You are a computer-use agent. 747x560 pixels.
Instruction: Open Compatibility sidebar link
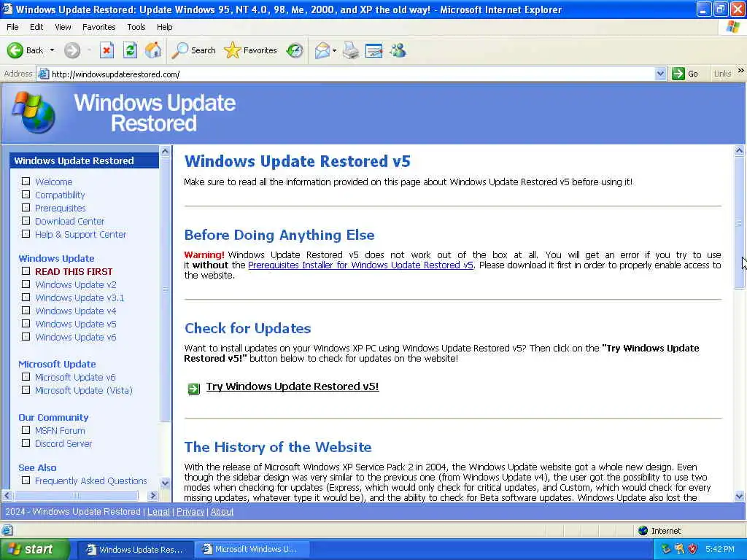click(60, 195)
